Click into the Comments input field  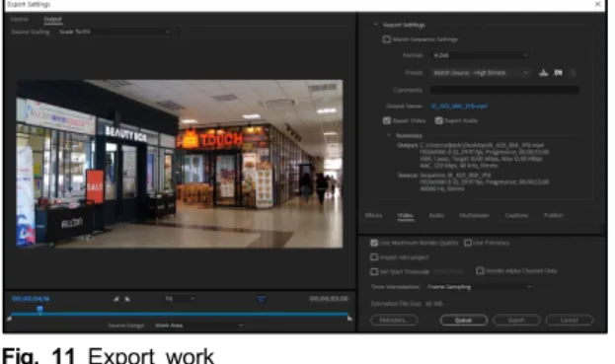tap(504, 90)
